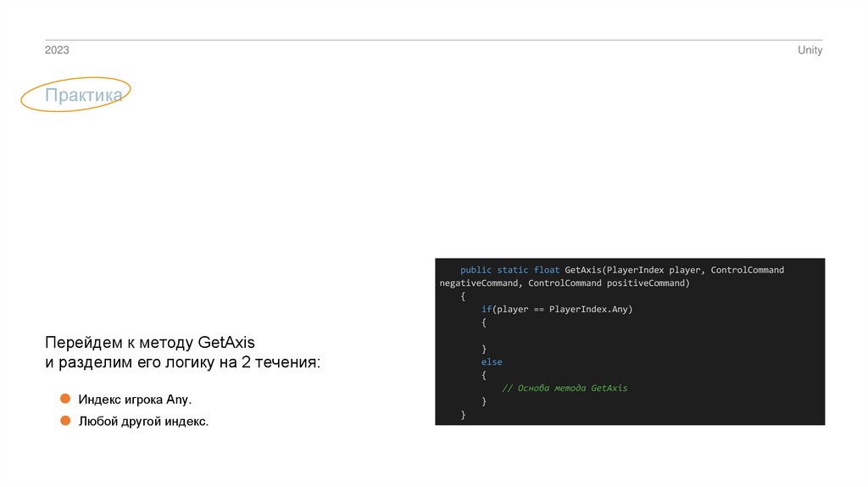Click the "Практика" slide title

[x=84, y=96]
